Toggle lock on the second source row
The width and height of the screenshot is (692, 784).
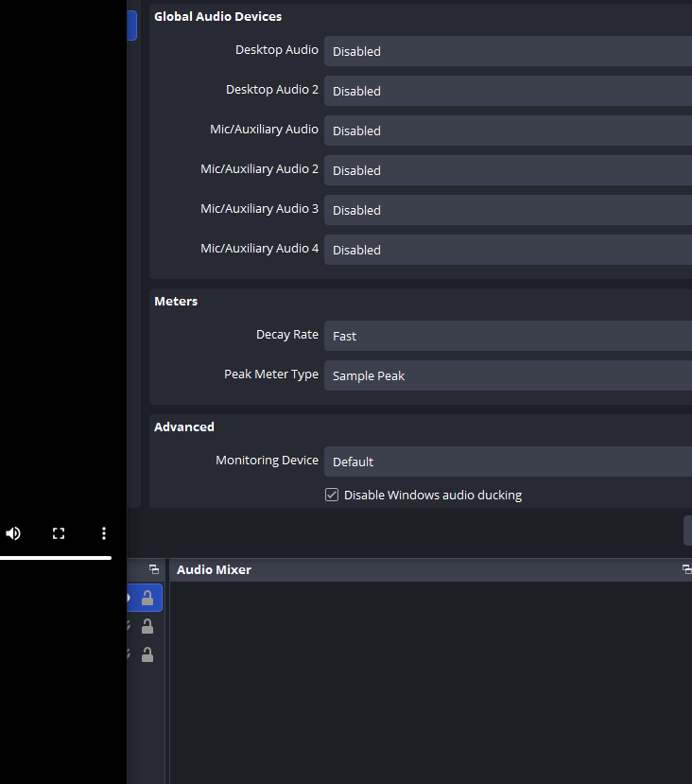tap(147, 626)
